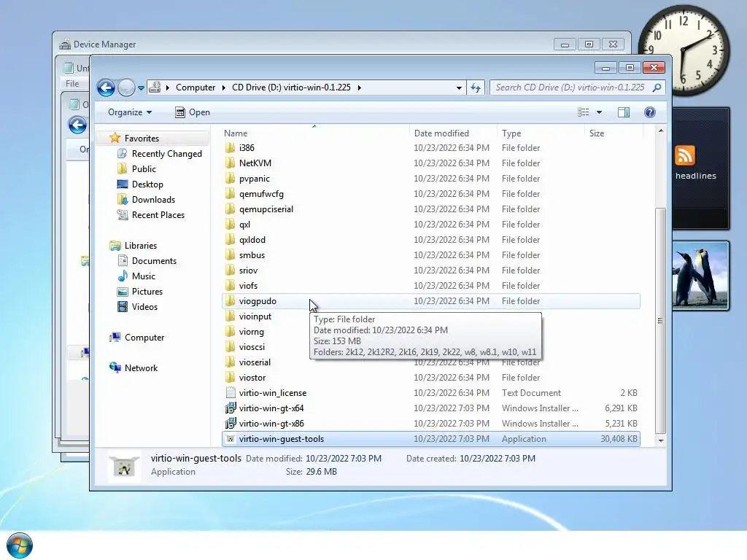The image size is (747, 560).
Task: Click the Change your view icon
Action: 583,112
